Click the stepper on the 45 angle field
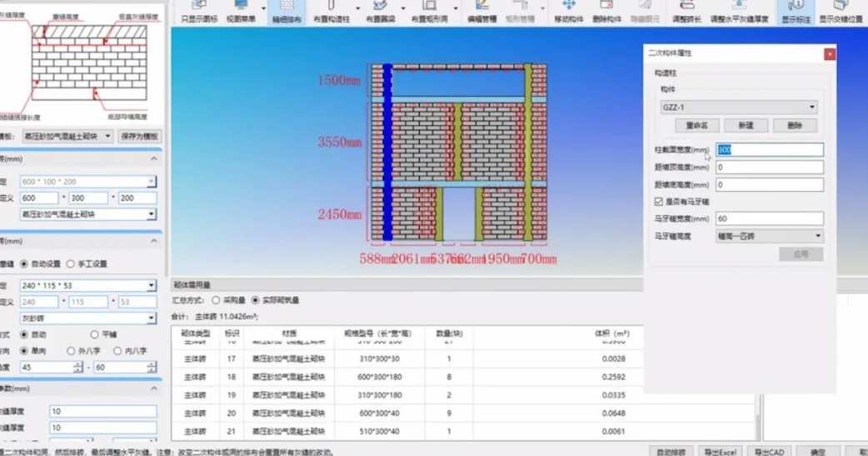The height and width of the screenshot is (456, 868). point(77,368)
